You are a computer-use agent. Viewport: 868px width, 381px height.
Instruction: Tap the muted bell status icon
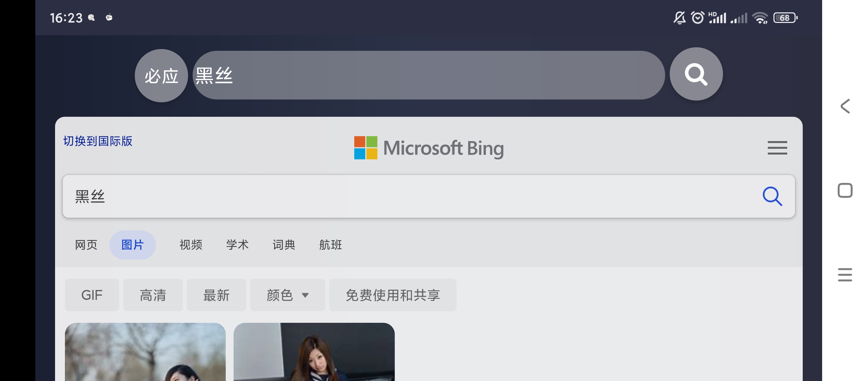pos(680,18)
